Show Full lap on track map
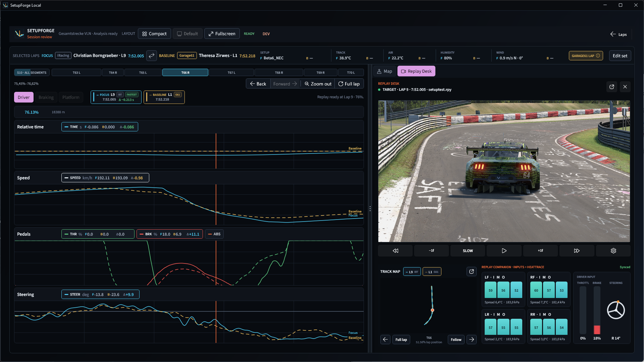The width and height of the screenshot is (644, 362). (401, 340)
